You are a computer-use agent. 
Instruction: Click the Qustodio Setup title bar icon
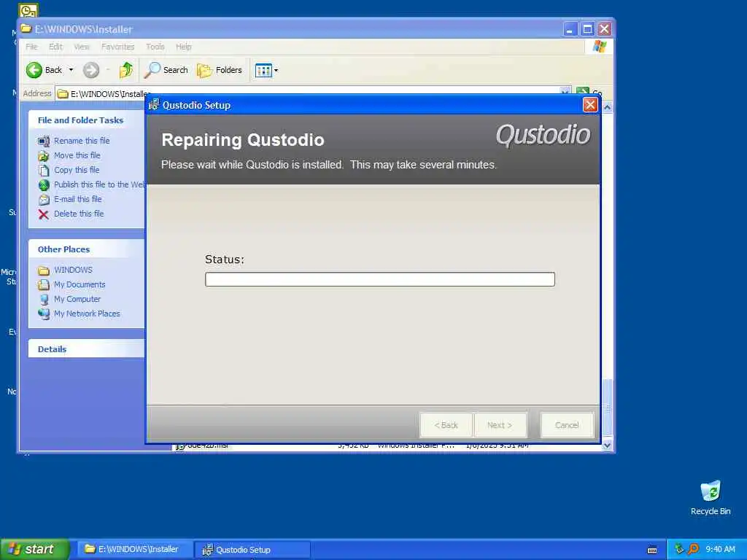coord(153,105)
